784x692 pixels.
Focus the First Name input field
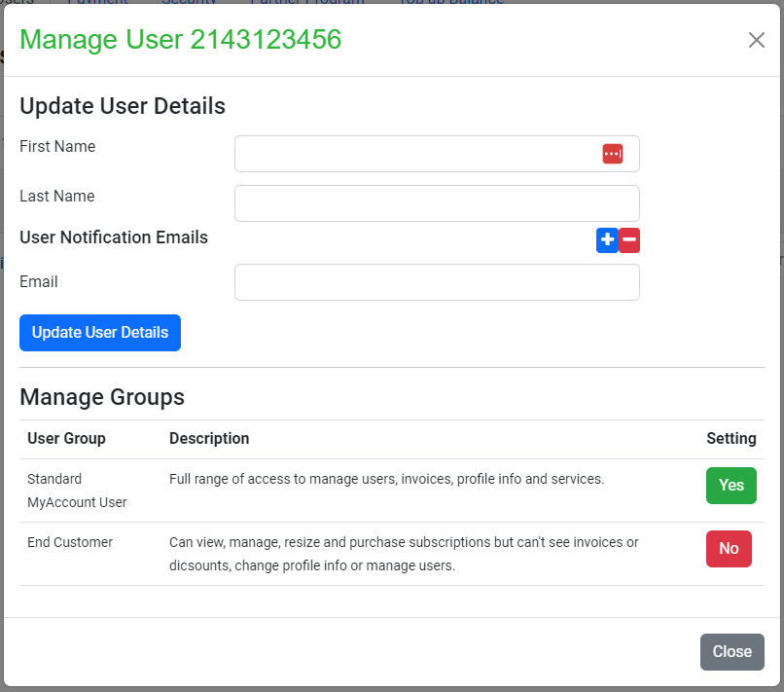point(437,154)
